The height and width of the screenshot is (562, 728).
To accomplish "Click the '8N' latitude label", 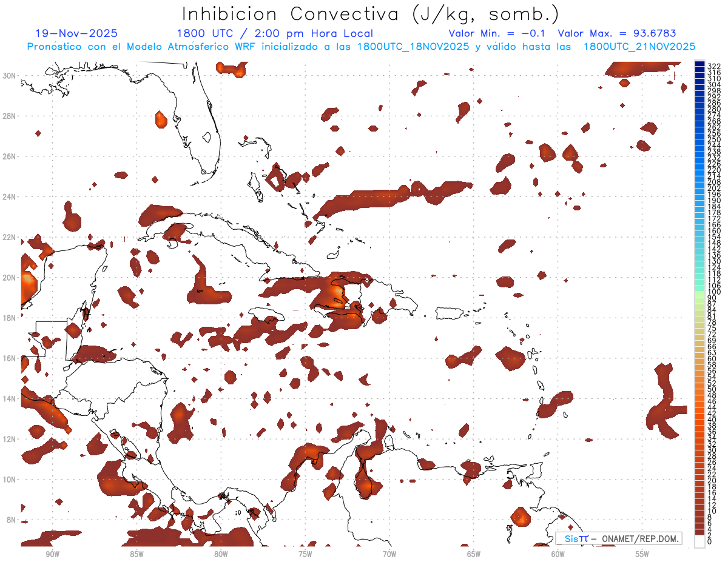I will pyautogui.click(x=12, y=520).
